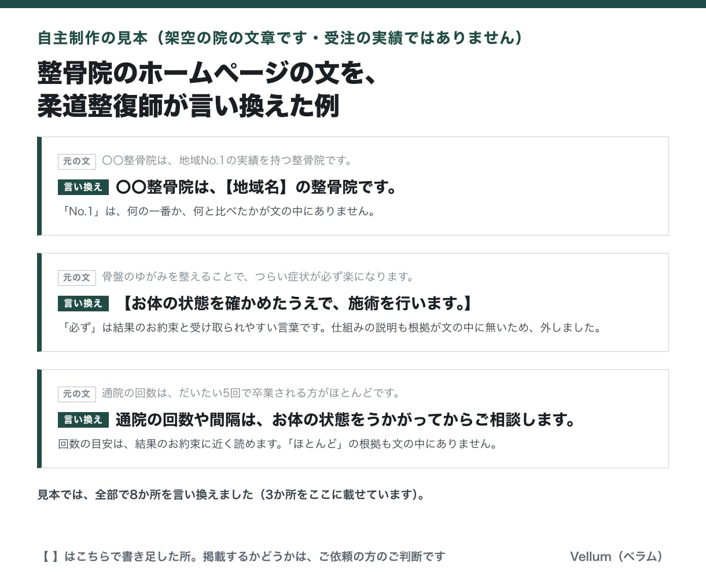Click the footer note 【 】はこちらで書き足した所
The image size is (706, 588).
pyautogui.click(x=242, y=557)
